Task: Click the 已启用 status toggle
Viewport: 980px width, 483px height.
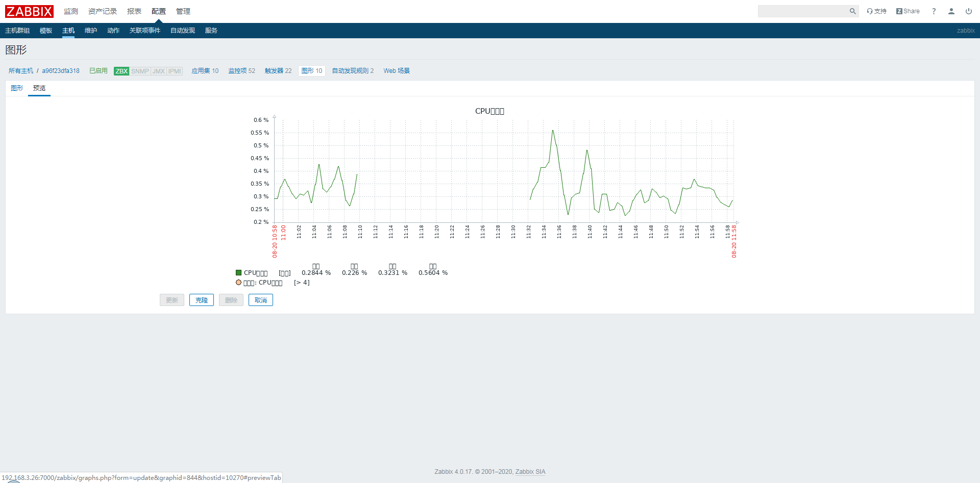Action: (98, 71)
